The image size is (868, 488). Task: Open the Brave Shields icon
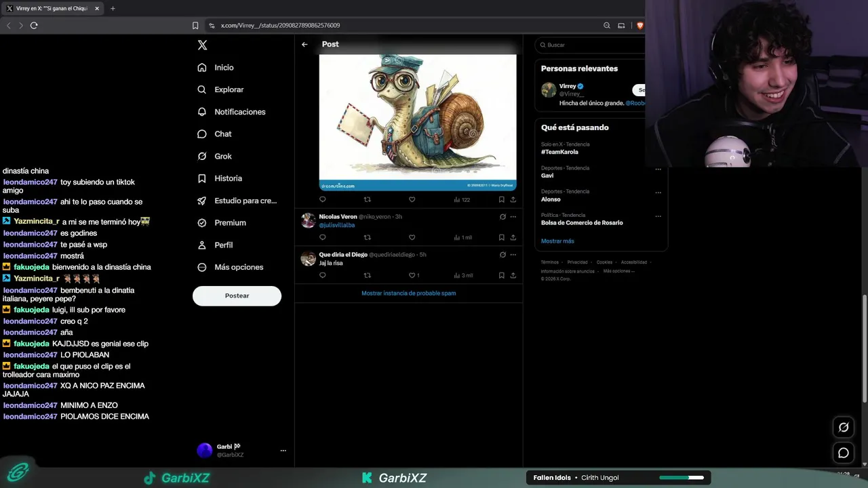(x=639, y=26)
